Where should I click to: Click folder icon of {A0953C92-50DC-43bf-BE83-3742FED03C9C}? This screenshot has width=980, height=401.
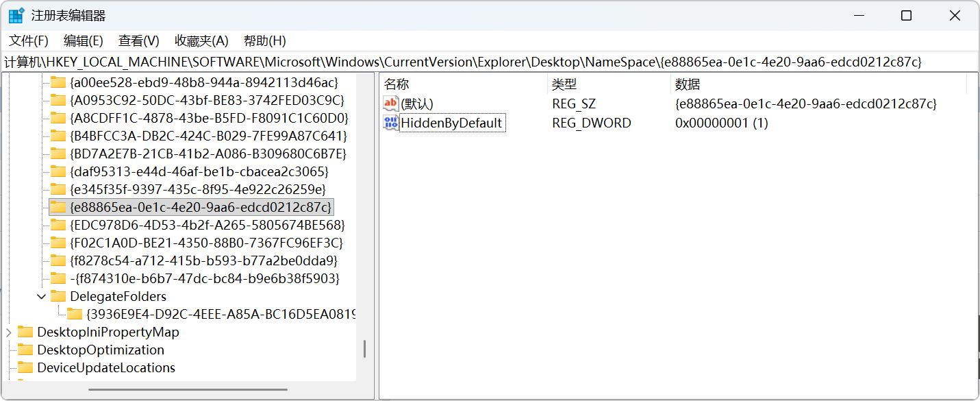click(x=58, y=100)
